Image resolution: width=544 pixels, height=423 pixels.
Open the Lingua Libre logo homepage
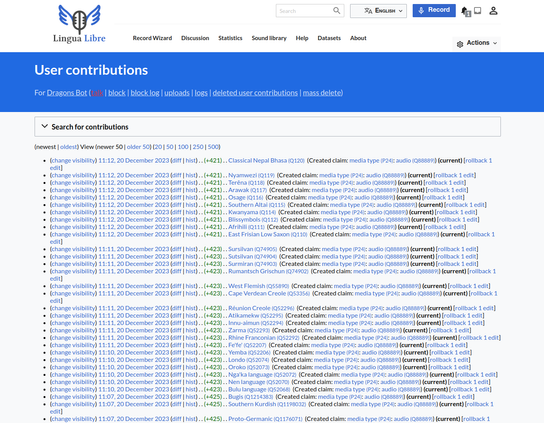pyautogui.click(x=79, y=24)
